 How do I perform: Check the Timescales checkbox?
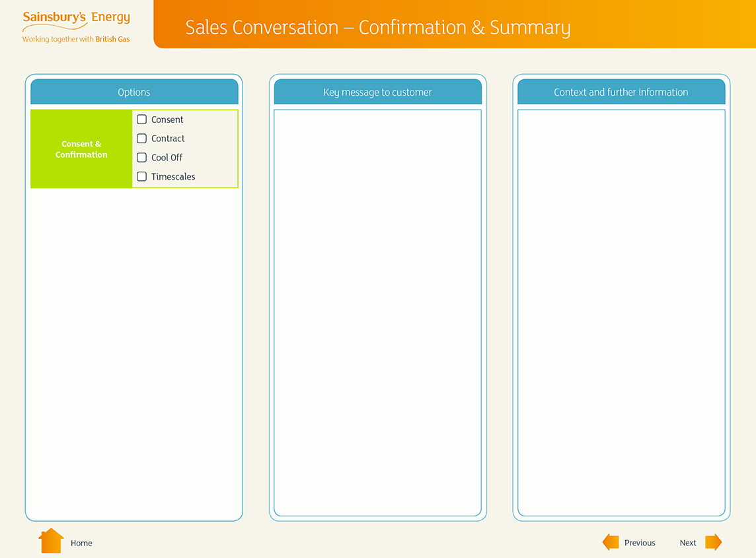click(141, 177)
